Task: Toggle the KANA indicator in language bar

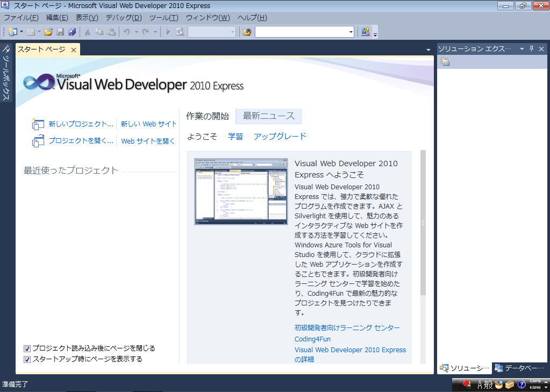Action: [535, 388]
